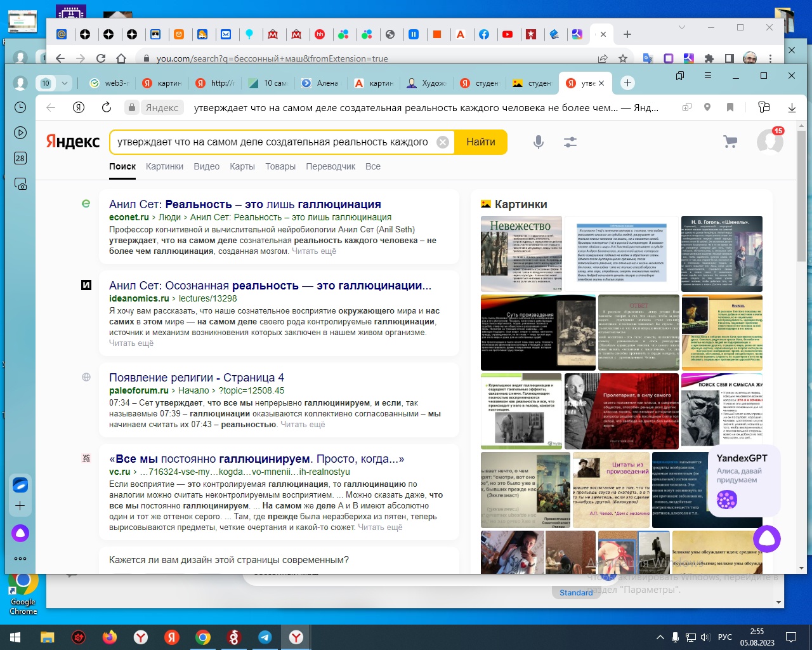Switch to the Товары search tab
812x650 pixels.
[280, 166]
